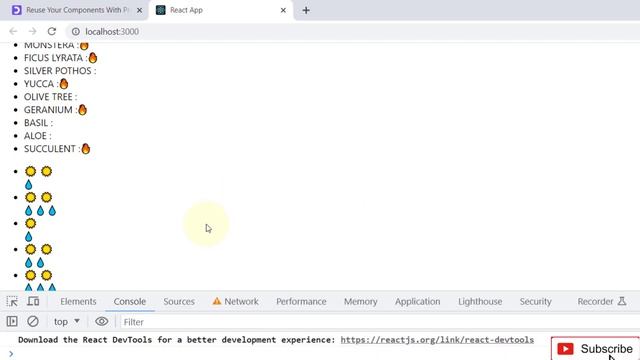Select the ALOE list item

(38, 136)
